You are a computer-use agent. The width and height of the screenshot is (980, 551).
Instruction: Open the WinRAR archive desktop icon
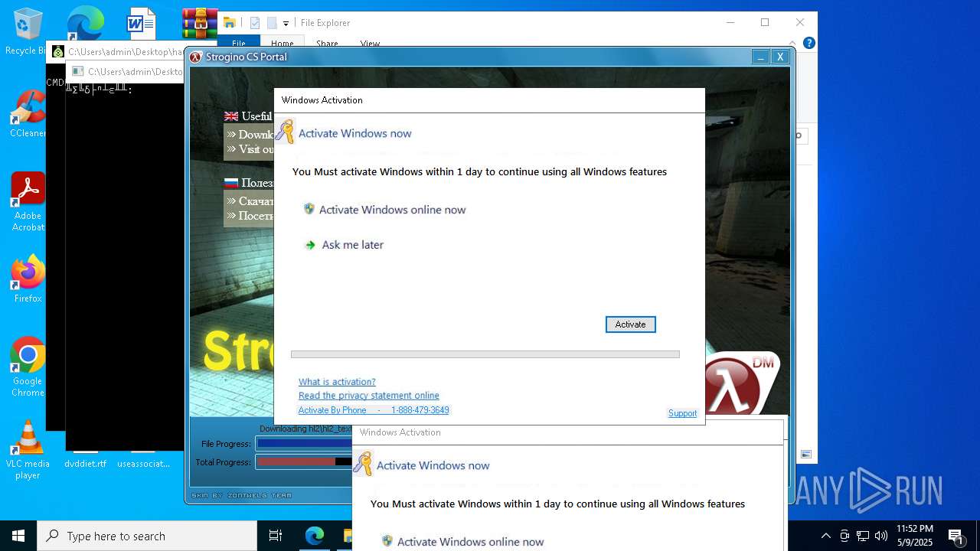199,23
